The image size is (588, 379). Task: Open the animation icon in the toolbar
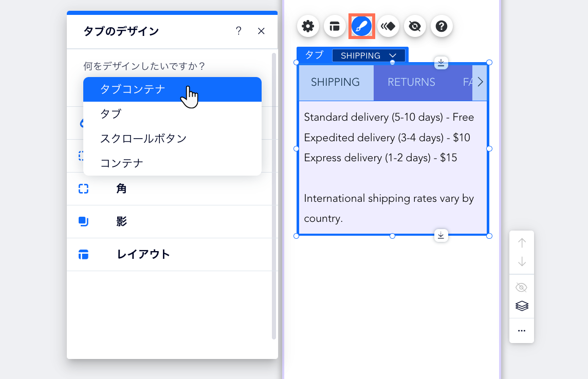[x=389, y=26]
